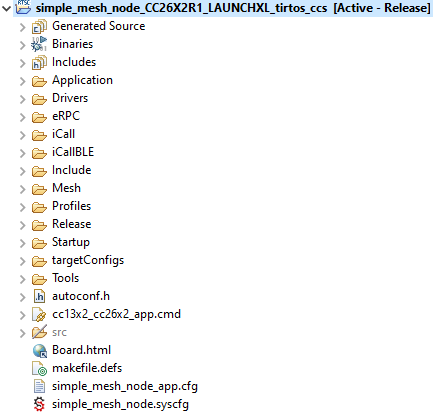
Task: Select the Drivers folder name
Action: tap(70, 98)
